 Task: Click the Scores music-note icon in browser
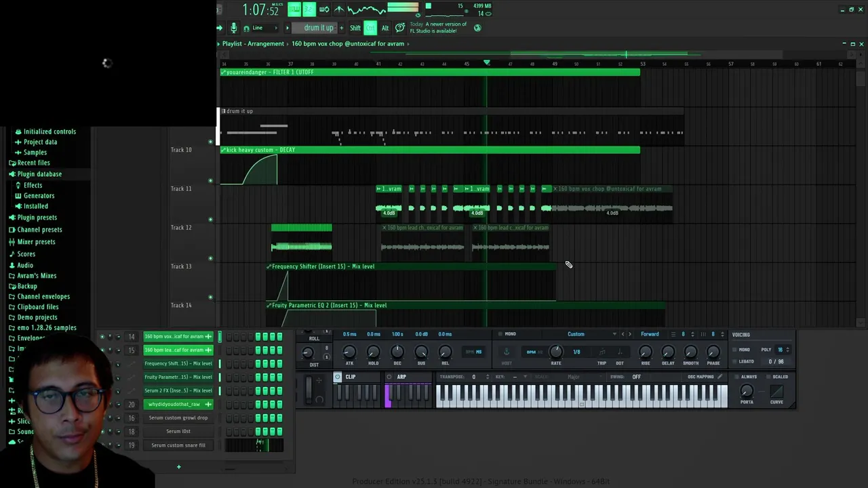[x=12, y=254]
